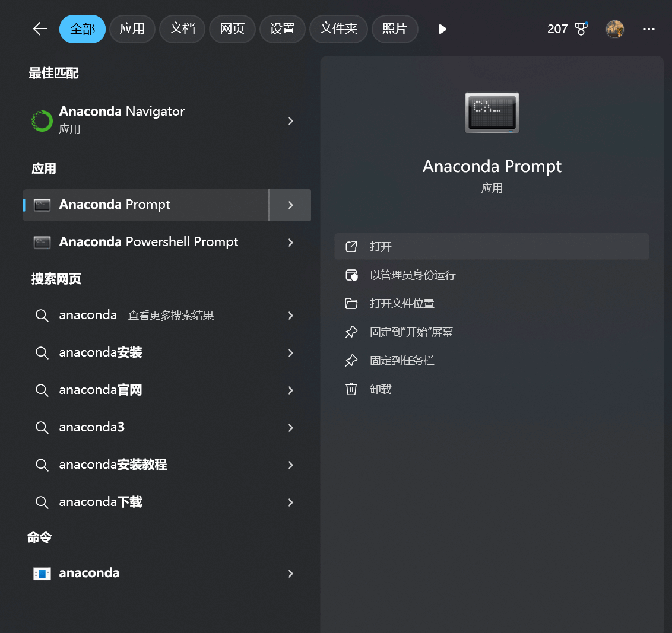Select the 设置 filter tab
Screen dimensions: 672x633
click(x=282, y=28)
